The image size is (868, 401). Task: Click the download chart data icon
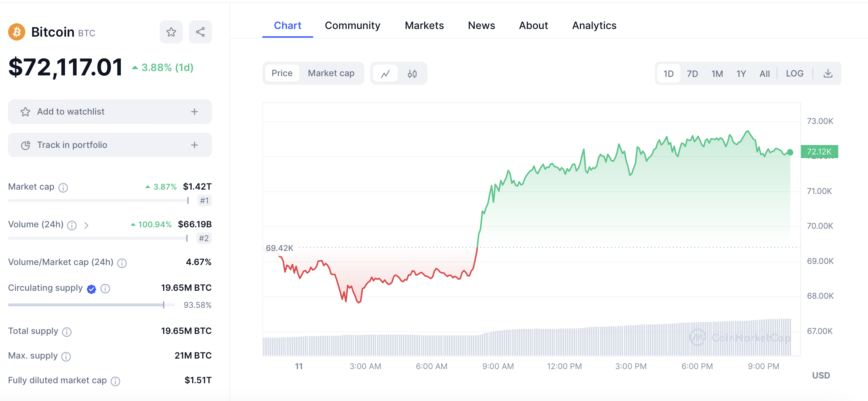coord(828,74)
